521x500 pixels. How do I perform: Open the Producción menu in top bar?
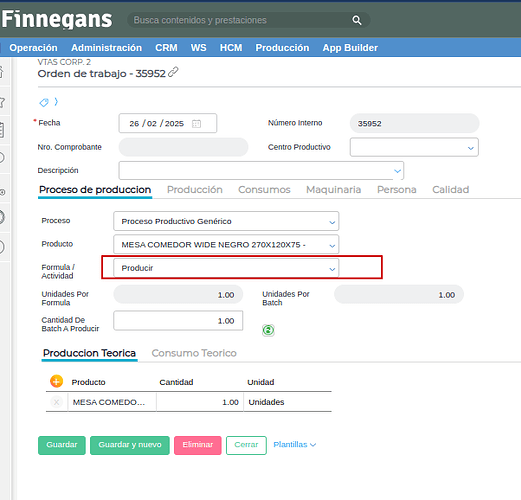coord(282,48)
